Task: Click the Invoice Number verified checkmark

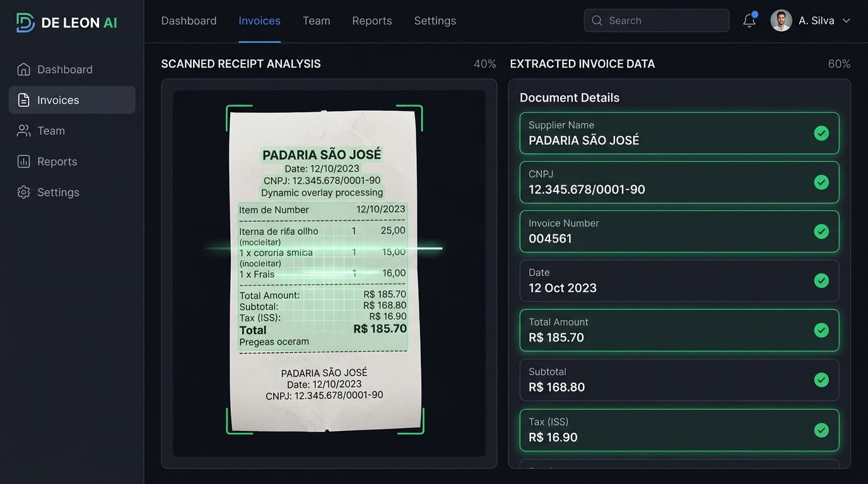Action: (x=821, y=231)
